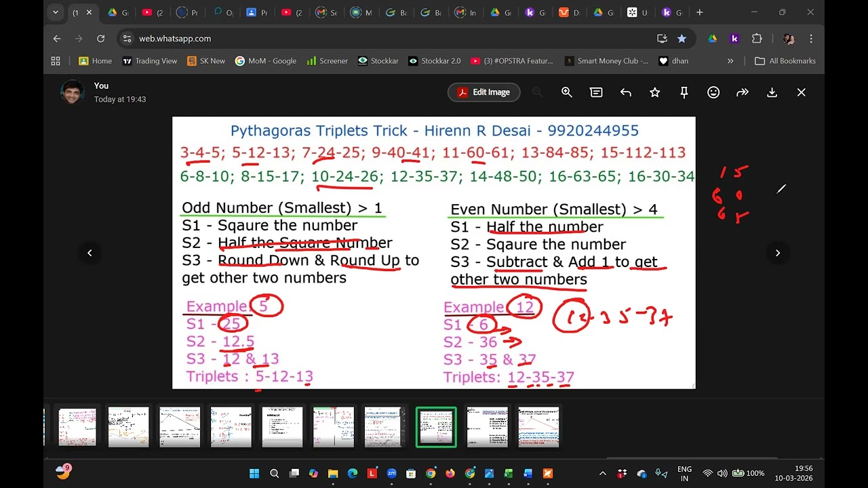React with the emoji icon
868x488 pixels.
point(713,93)
